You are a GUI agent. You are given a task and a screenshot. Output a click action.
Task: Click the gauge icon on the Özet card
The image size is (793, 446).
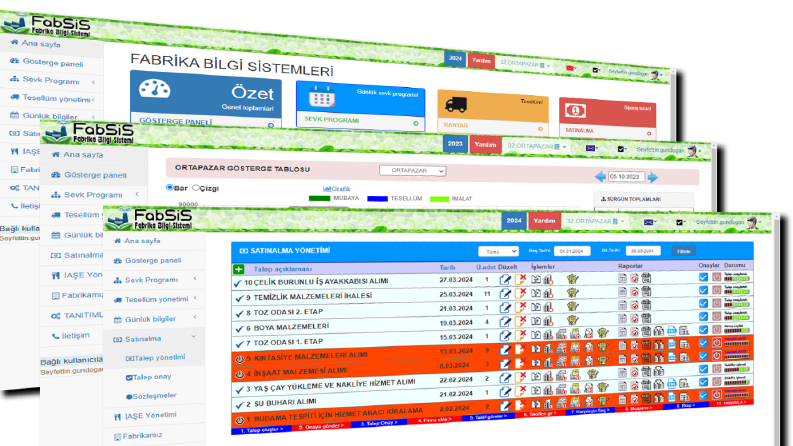pos(154,89)
